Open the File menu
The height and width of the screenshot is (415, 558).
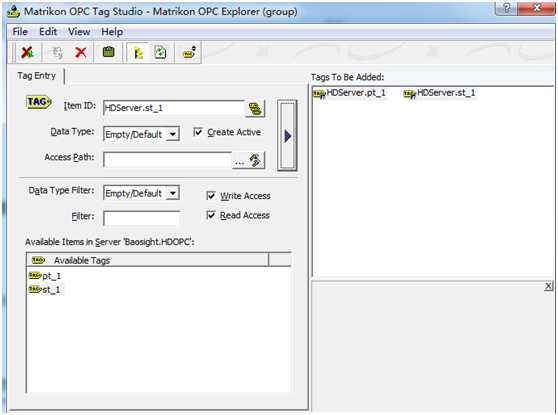tap(20, 32)
